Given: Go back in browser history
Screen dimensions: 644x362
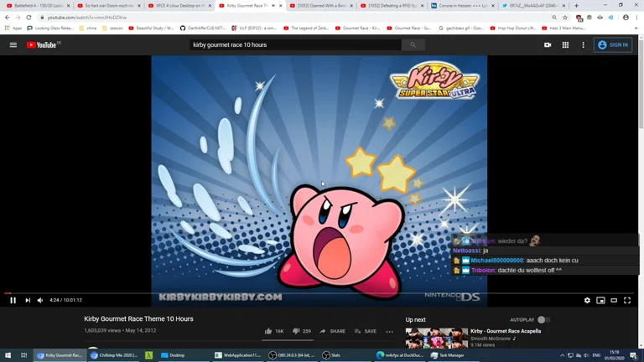Looking at the screenshot, I should tap(8, 18).
